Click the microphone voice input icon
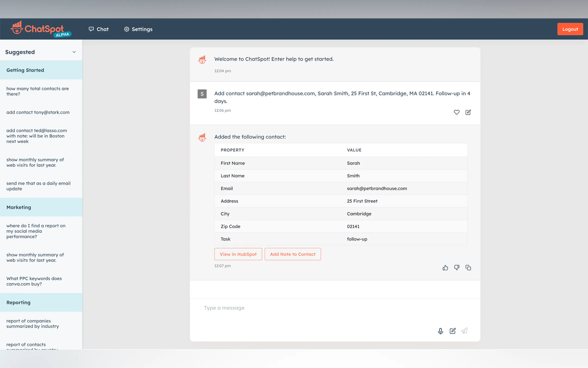 pos(440,331)
